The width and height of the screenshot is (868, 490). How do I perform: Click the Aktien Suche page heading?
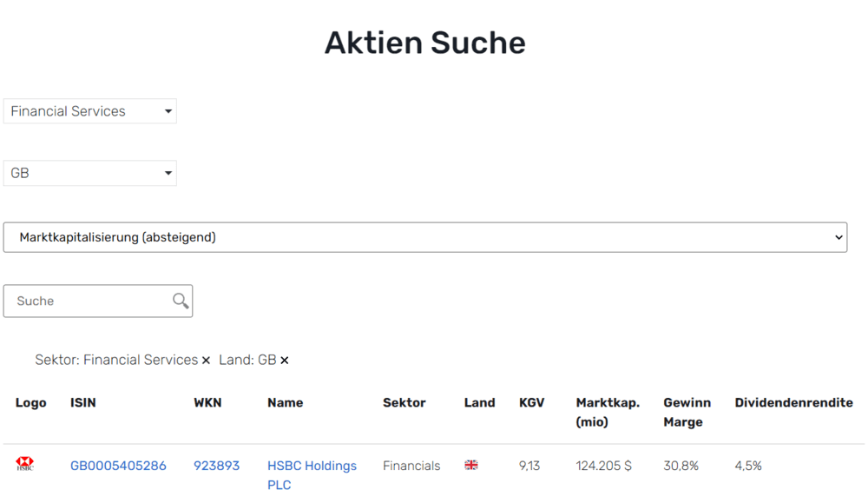pos(425,43)
